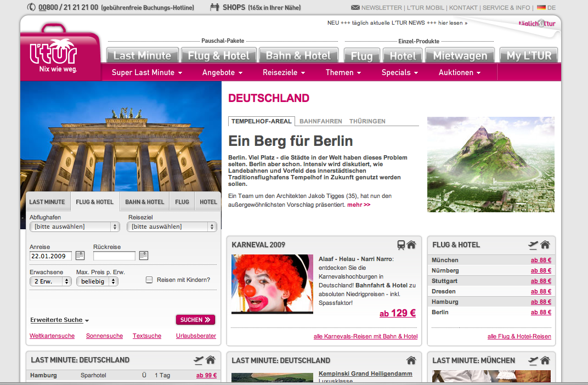Enable the Reisen mit Kindern checkbox

(149, 280)
